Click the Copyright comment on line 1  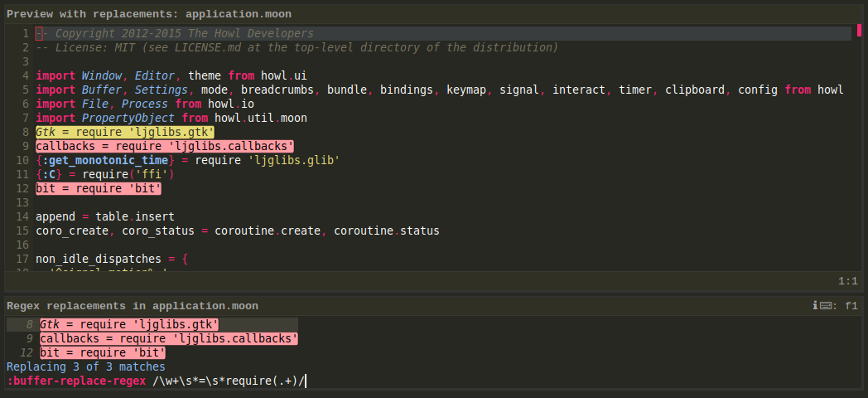(175, 33)
